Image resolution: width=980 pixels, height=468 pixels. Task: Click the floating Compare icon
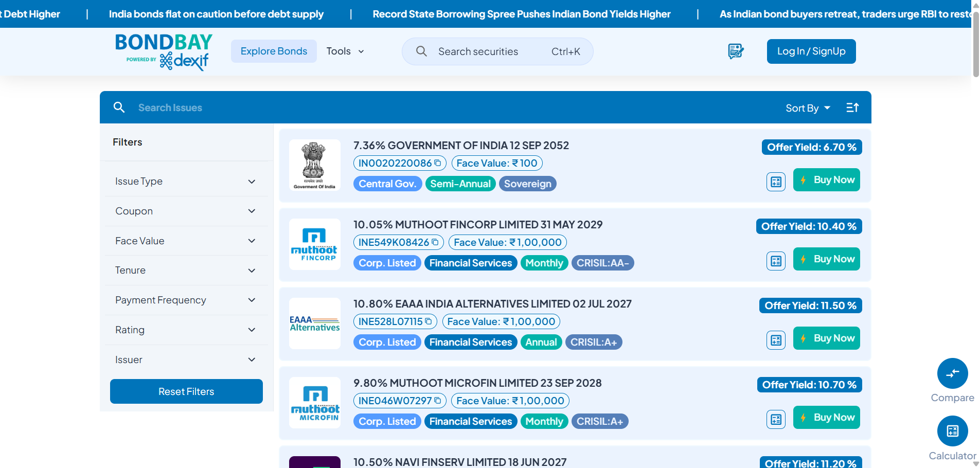(x=952, y=373)
